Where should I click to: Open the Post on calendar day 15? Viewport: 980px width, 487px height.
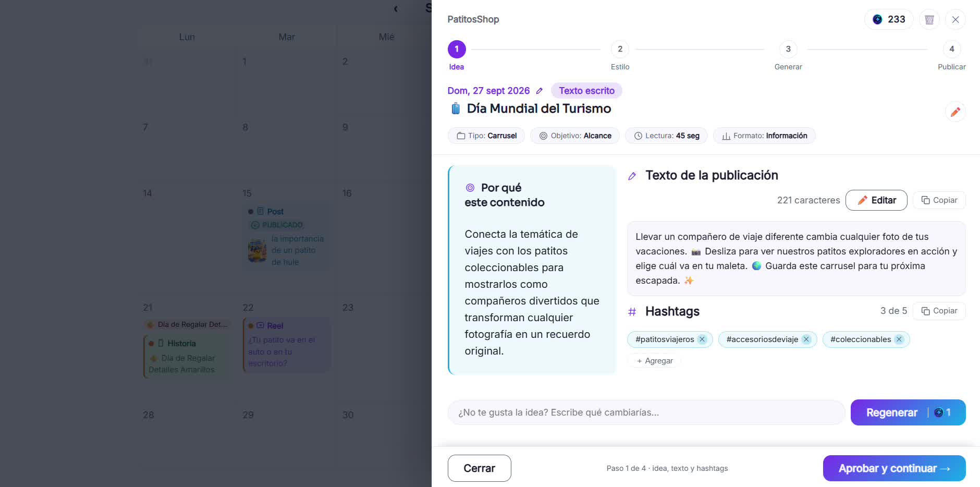pos(287,236)
